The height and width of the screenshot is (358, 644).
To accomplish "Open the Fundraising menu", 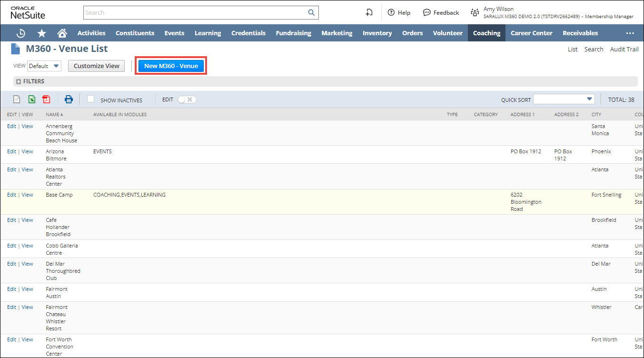I will coord(293,33).
